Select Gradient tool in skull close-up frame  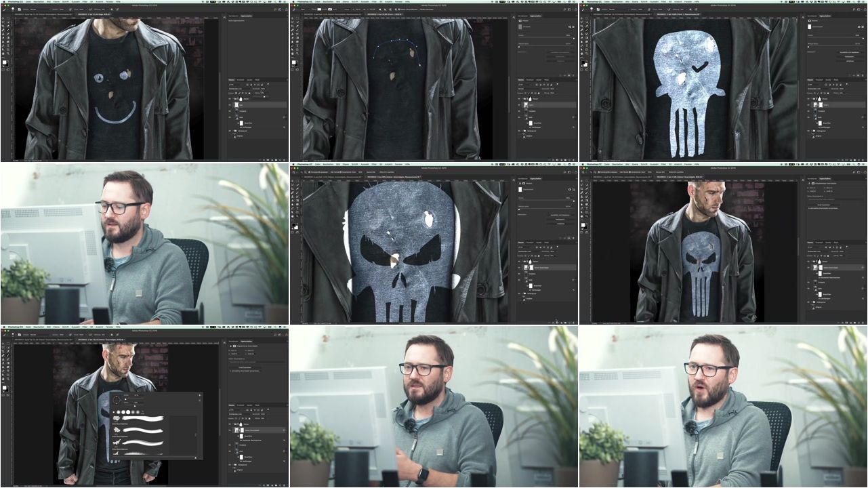[297, 201]
